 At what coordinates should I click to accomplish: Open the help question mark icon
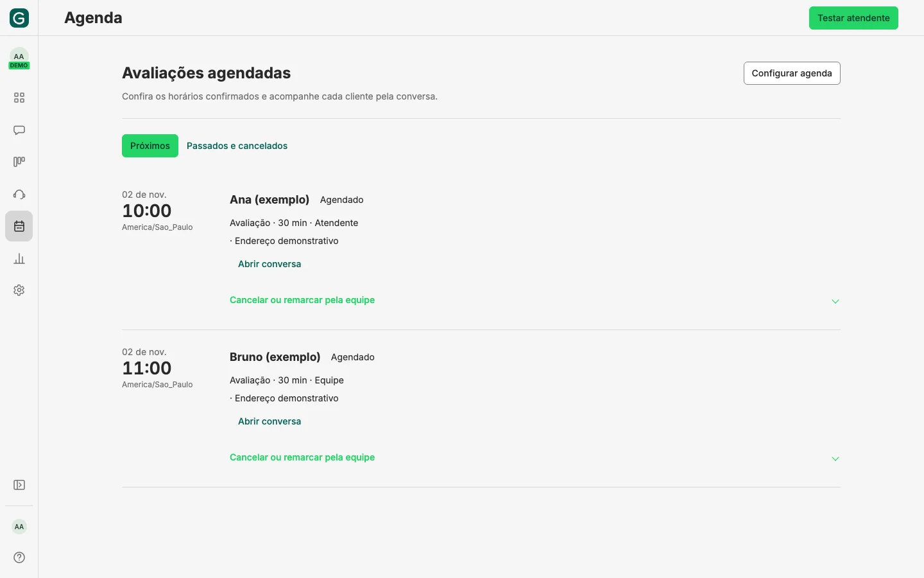click(x=19, y=557)
